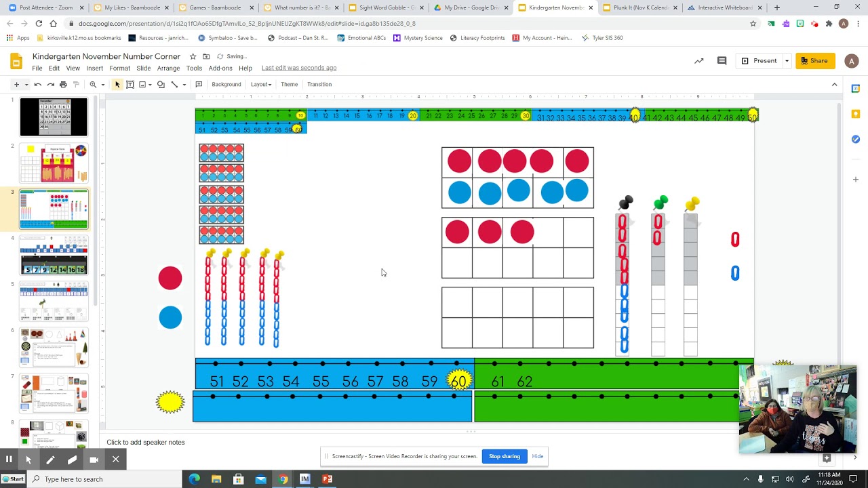The image size is (868, 488).
Task: Click the Redo arrow in Slides toolbar
Action: click(x=50, y=85)
